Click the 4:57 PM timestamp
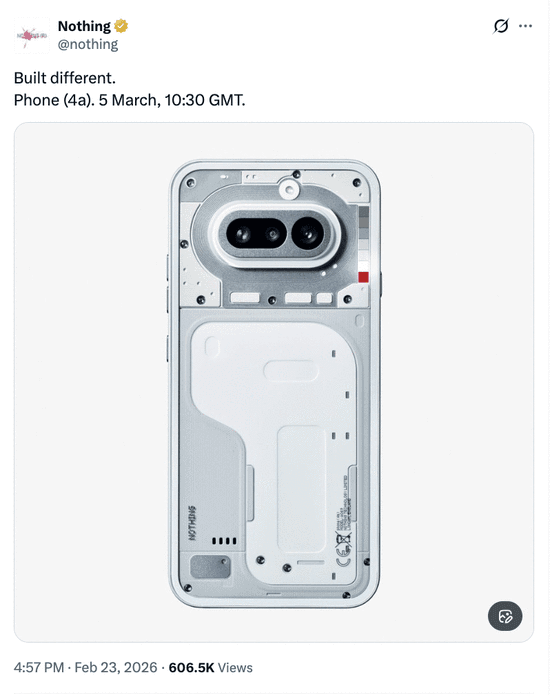Viewport: 550px width, 695px height. point(39,668)
